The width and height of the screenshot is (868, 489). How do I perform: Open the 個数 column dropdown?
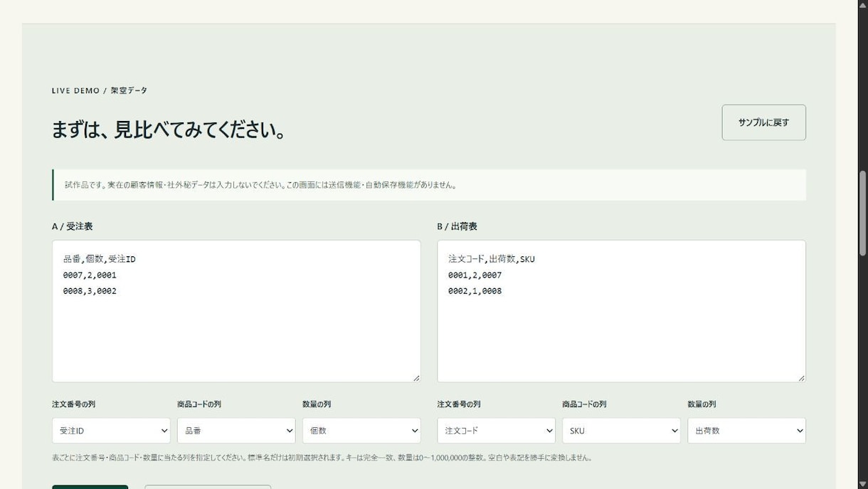(x=361, y=431)
